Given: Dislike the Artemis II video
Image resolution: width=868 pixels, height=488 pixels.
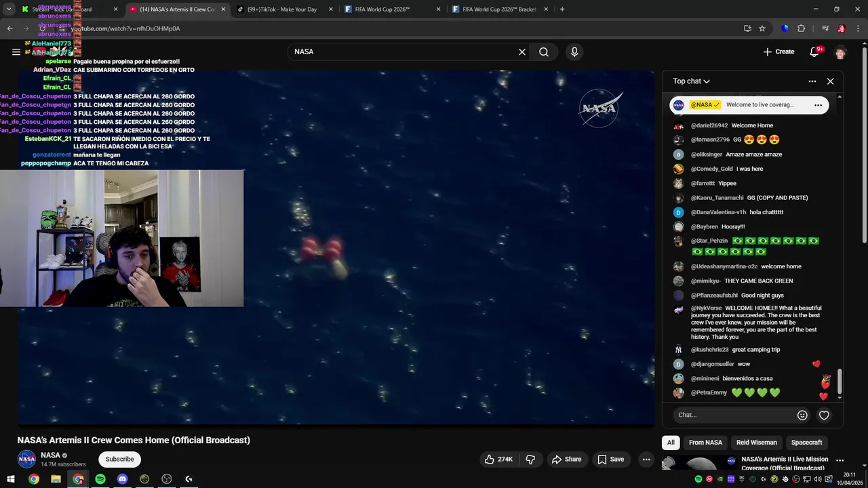Looking at the screenshot, I should coord(531,459).
